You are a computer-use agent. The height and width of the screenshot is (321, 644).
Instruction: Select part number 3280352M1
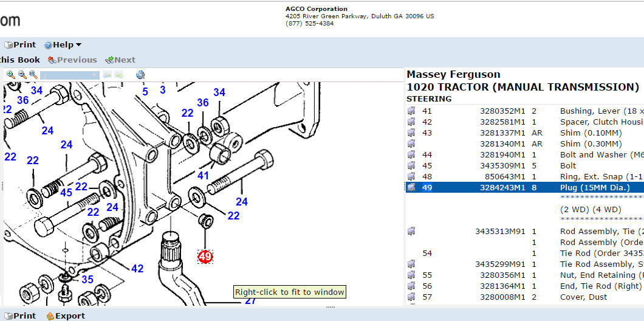pyautogui.click(x=502, y=111)
